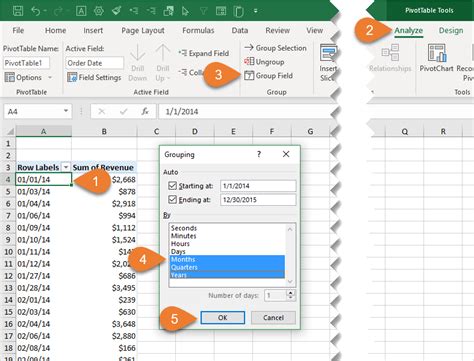Click the Redo arrow icon
Image resolution: width=474 pixels, height=361 pixels.
pyautogui.click(x=58, y=12)
